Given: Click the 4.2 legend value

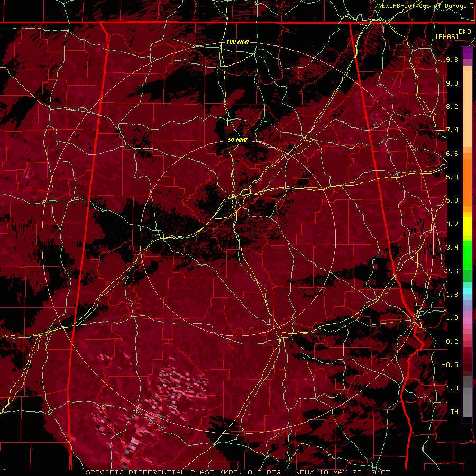Looking at the screenshot, I should coord(452,224).
